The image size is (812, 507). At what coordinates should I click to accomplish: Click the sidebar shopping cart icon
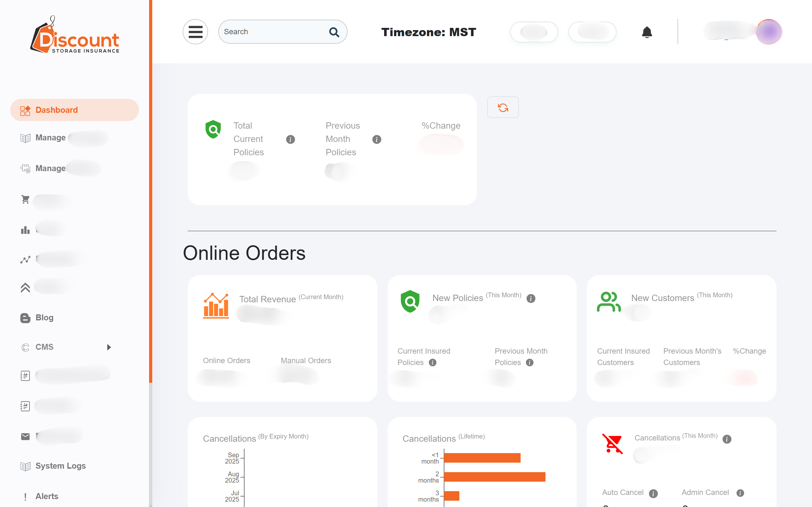tap(25, 200)
